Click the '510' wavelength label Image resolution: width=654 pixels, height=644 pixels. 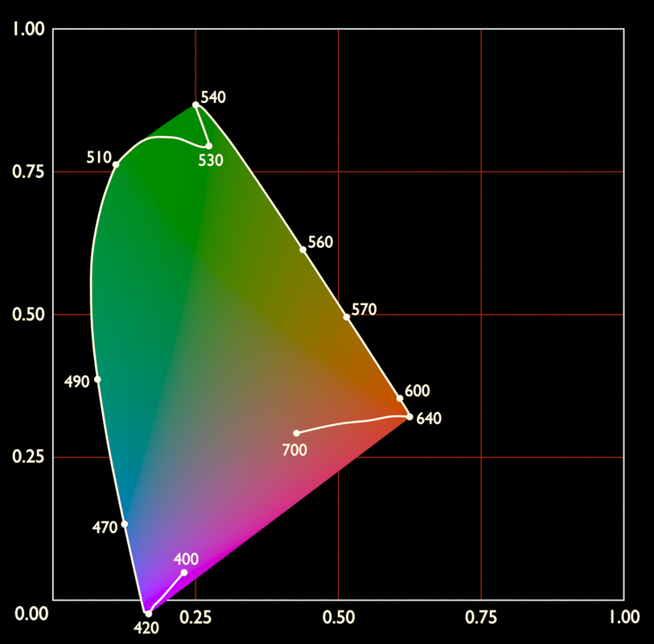pos(99,157)
